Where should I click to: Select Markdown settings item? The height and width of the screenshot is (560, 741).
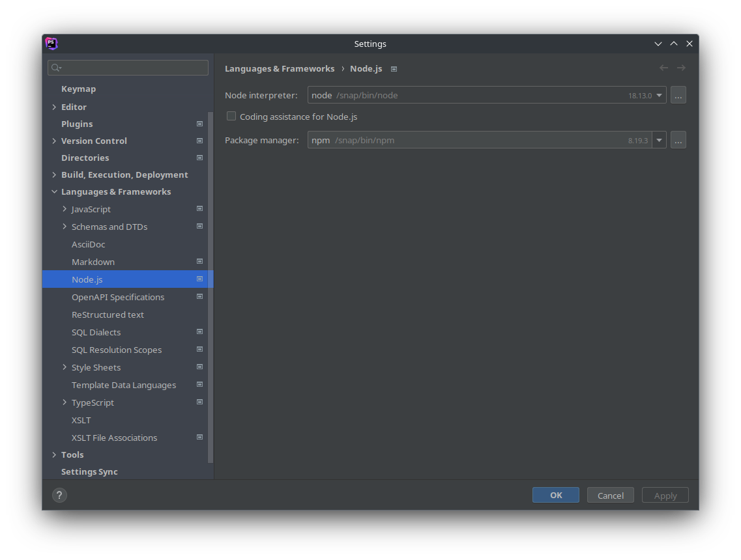click(x=93, y=262)
